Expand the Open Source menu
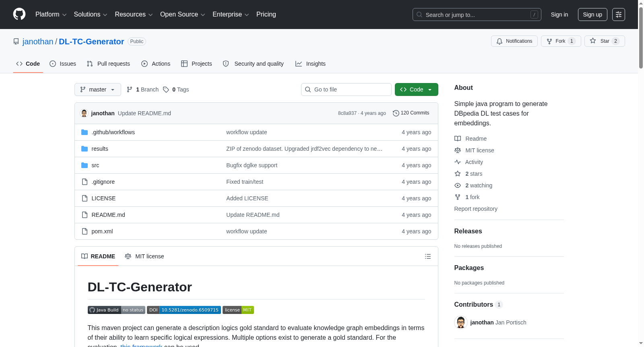This screenshot has width=644, height=347. pyautogui.click(x=183, y=15)
